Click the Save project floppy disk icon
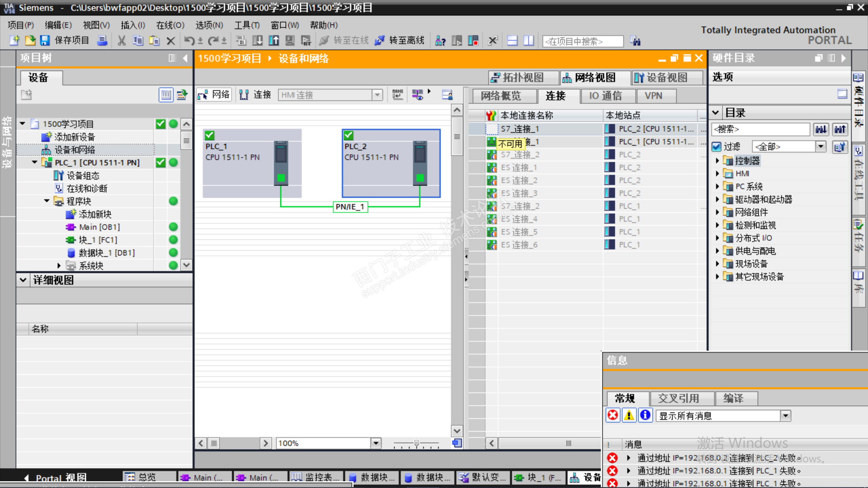868x488 pixels. click(x=44, y=41)
